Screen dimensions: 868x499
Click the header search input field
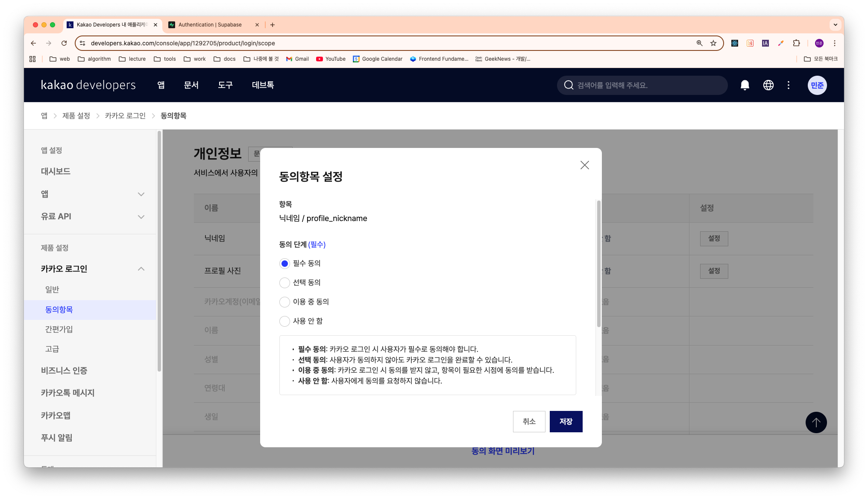[645, 85]
